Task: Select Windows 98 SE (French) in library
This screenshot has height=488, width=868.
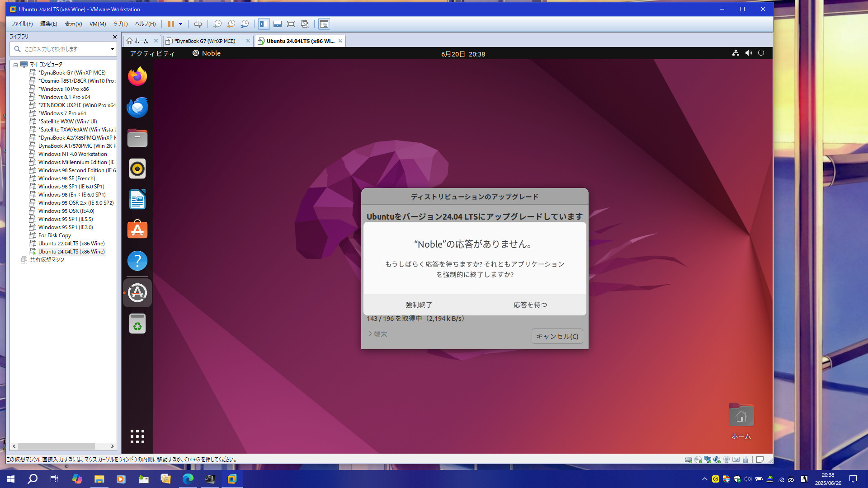Action: point(62,178)
